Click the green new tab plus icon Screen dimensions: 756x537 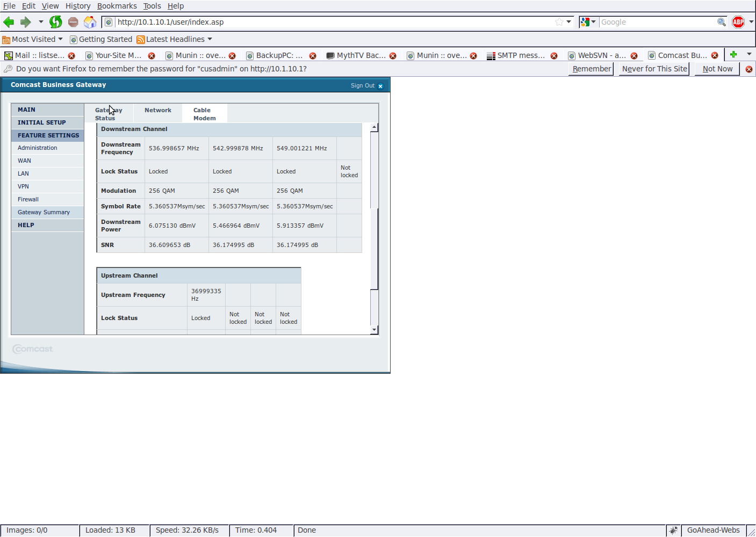(733, 54)
